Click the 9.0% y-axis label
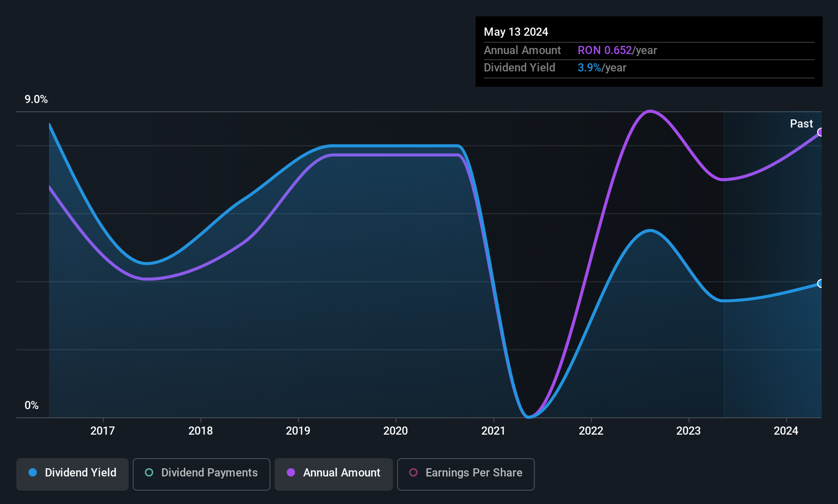838x504 pixels. click(x=36, y=99)
